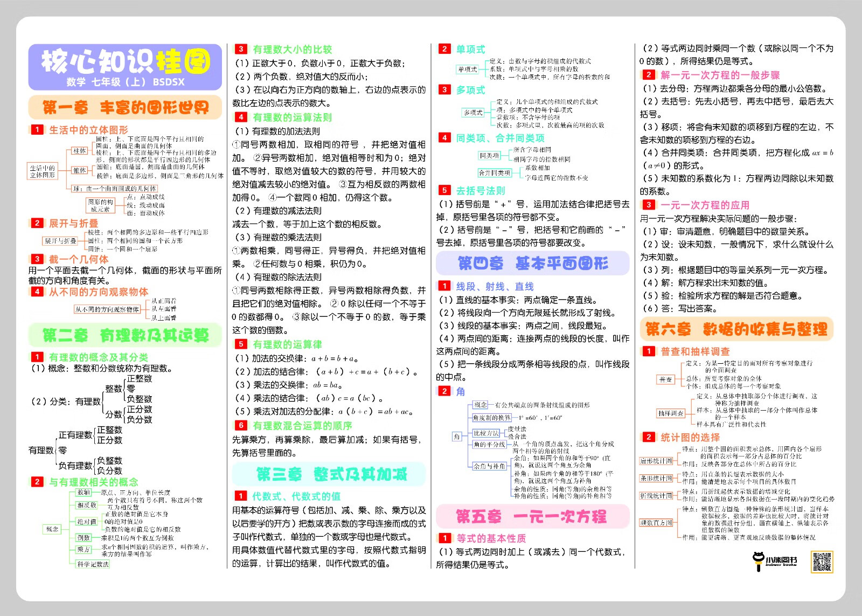The height and width of the screenshot is (616, 862).
Task: Click the red number badge beside 去括号法则
Action: click(x=444, y=190)
